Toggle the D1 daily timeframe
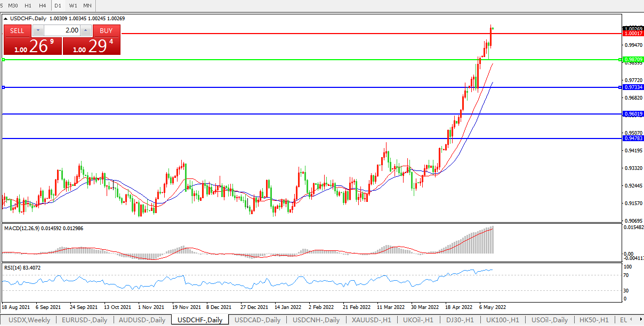644x326 pixels. tap(58, 5)
